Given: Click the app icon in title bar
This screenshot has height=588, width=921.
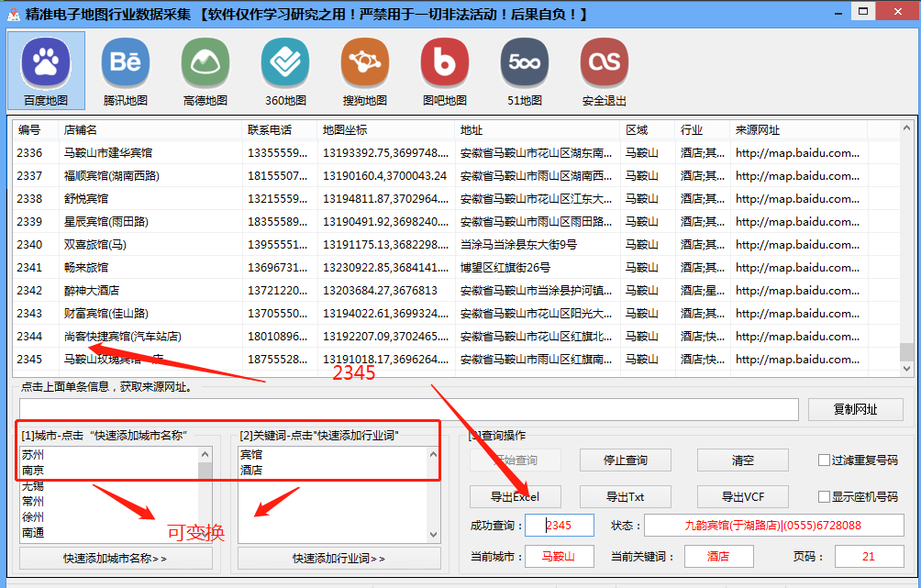Looking at the screenshot, I should tap(13, 14).
